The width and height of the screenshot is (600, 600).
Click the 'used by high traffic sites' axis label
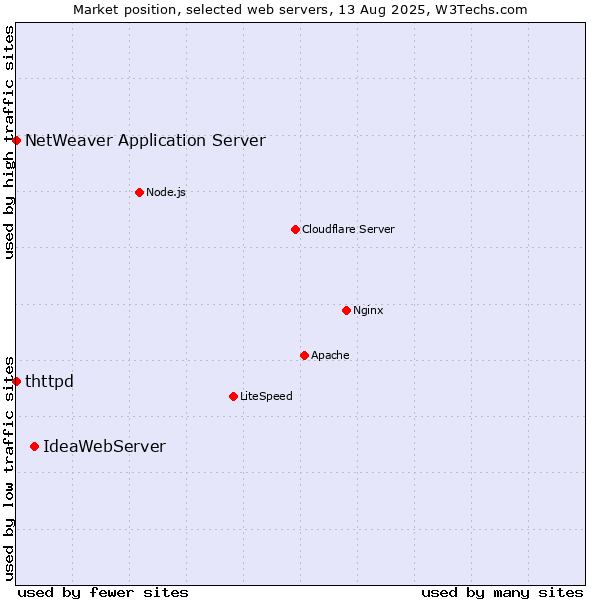[x=9, y=142]
